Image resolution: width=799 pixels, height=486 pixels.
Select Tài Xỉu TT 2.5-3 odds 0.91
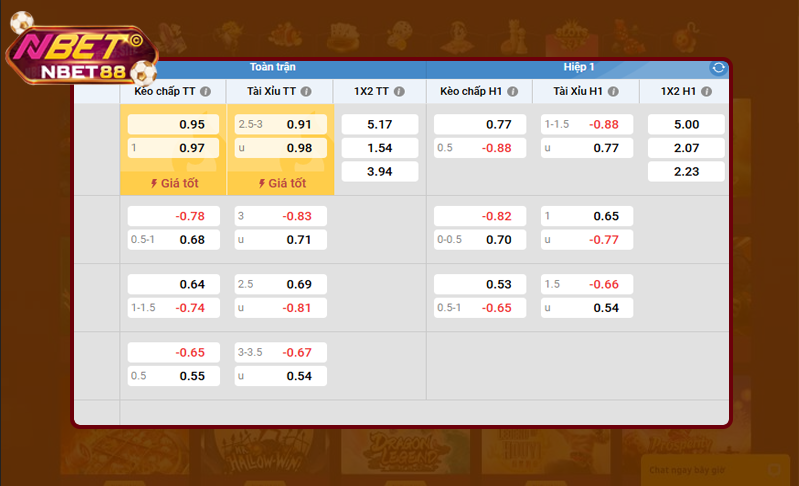click(280, 125)
